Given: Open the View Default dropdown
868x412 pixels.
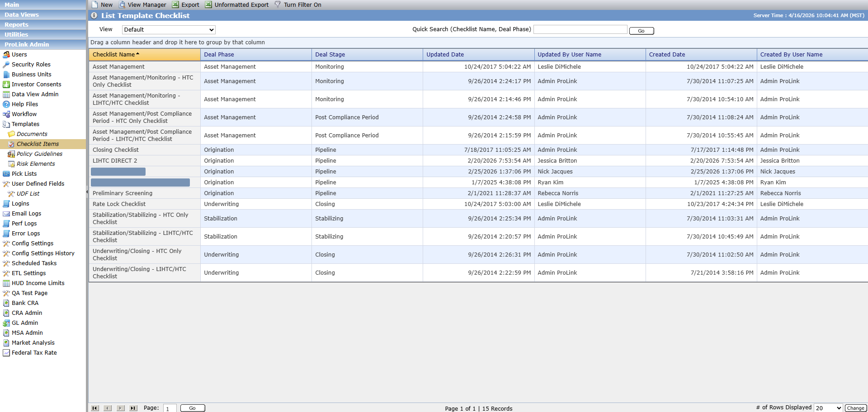Looking at the screenshot, I should pyautogui.click(x=169, y=30).
